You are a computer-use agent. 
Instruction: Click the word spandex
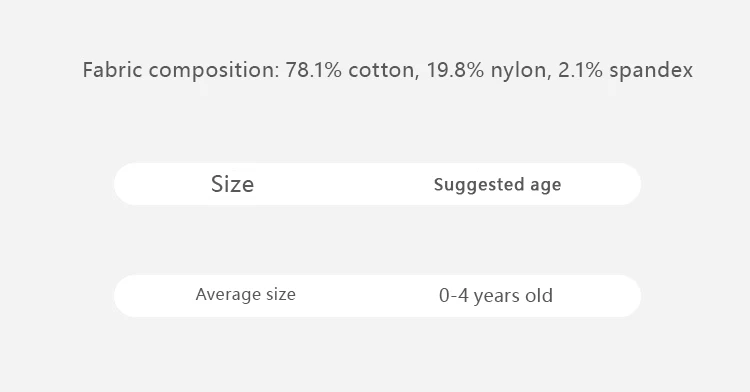click(x=651, y=71)
